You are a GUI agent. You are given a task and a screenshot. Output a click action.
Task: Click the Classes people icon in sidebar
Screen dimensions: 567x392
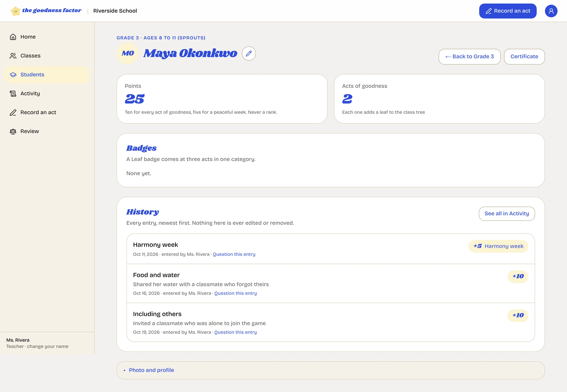[x=13, y=56]
